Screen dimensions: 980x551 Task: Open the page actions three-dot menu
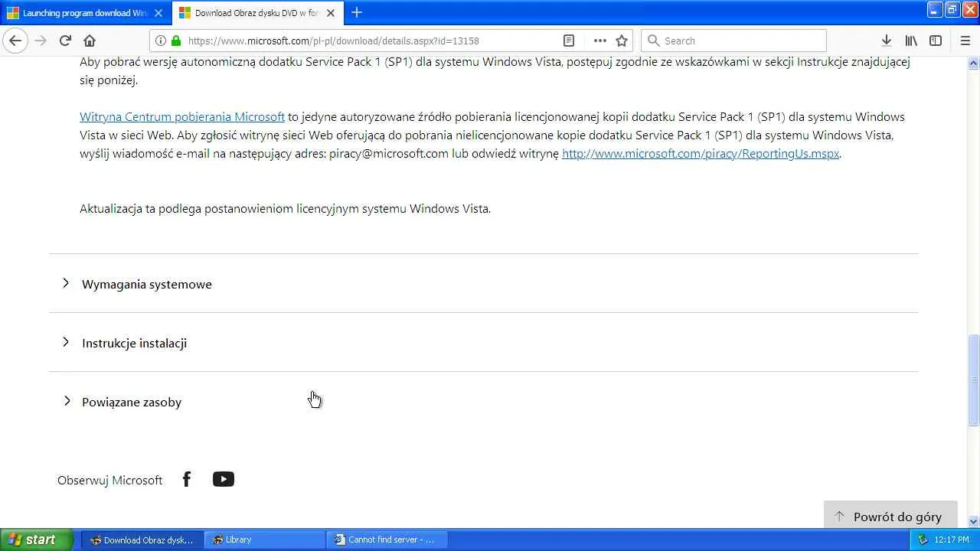[599, 41]
